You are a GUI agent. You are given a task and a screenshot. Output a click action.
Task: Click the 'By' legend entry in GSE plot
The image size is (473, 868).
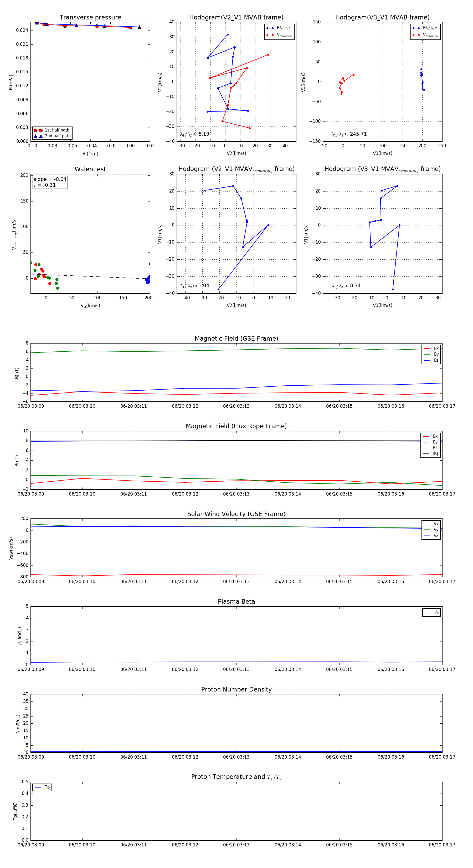(x=431, y=354)
